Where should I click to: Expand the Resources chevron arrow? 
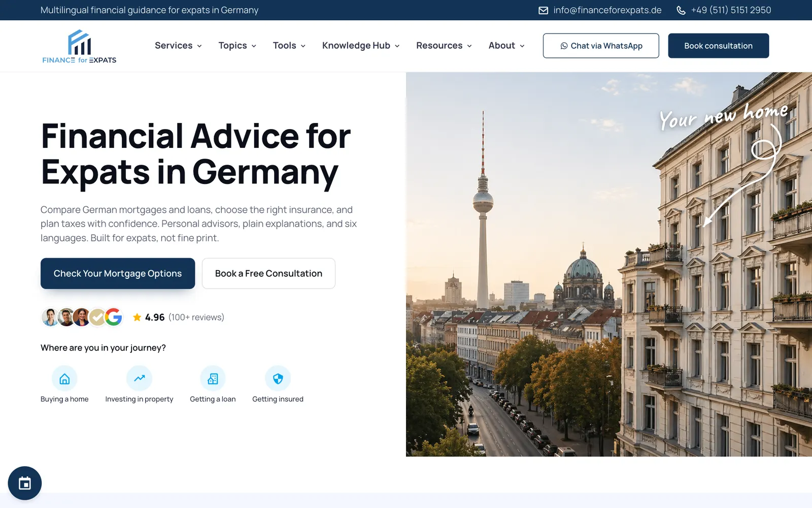tap(469, 46)
